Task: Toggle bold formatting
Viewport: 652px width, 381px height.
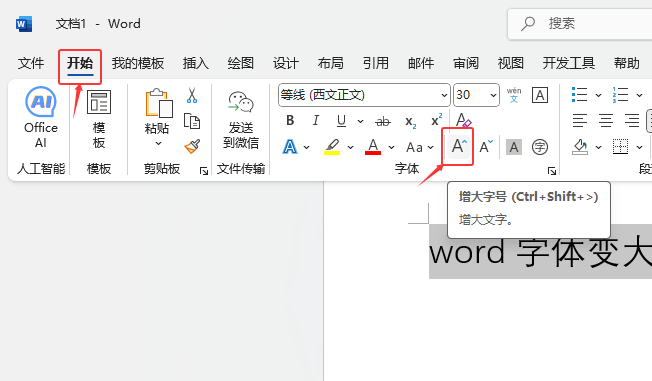Action: [x=290, y=121]
